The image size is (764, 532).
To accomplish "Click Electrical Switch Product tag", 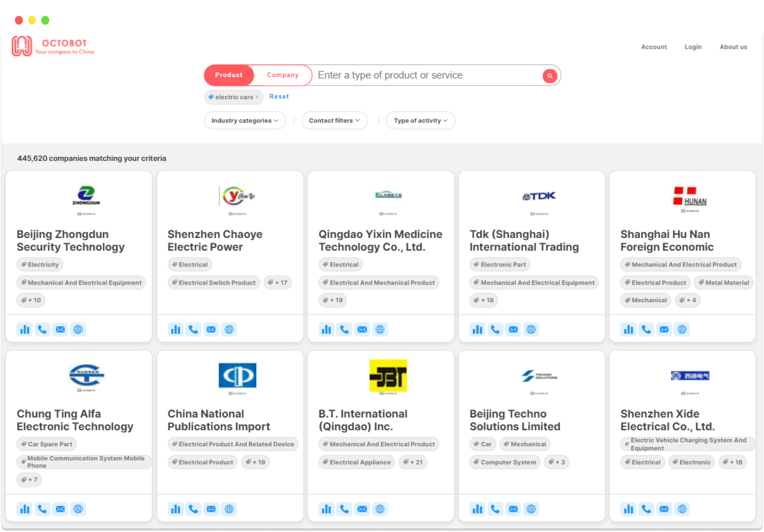I will click(214, 283).
